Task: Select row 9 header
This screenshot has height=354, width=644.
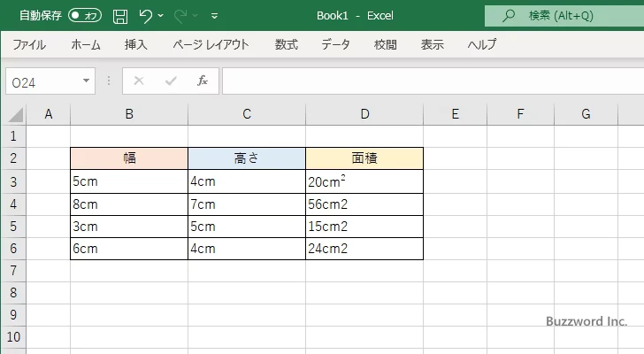Action: pos(13,315)
